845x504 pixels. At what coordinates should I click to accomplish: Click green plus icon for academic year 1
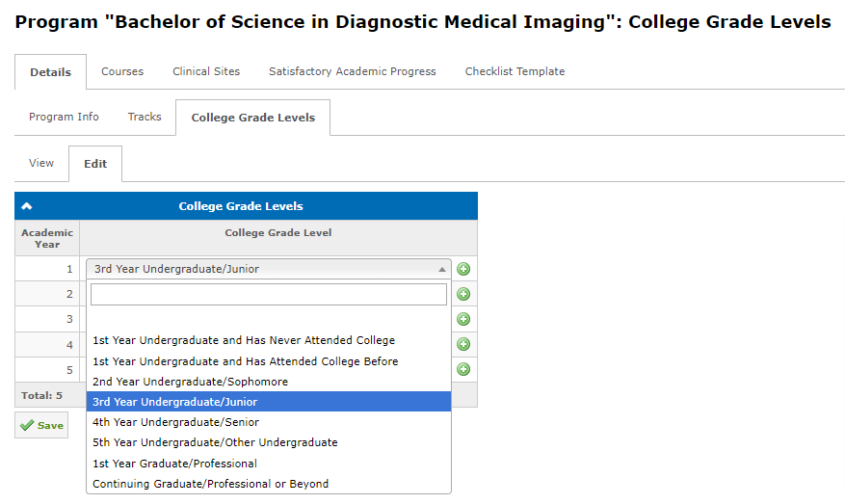click(463, 269)
